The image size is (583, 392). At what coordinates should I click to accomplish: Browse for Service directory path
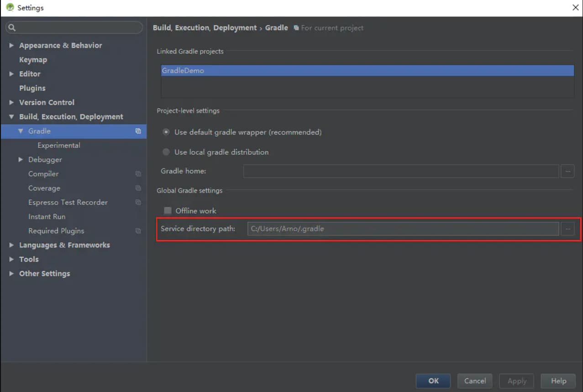click(567, 229)
